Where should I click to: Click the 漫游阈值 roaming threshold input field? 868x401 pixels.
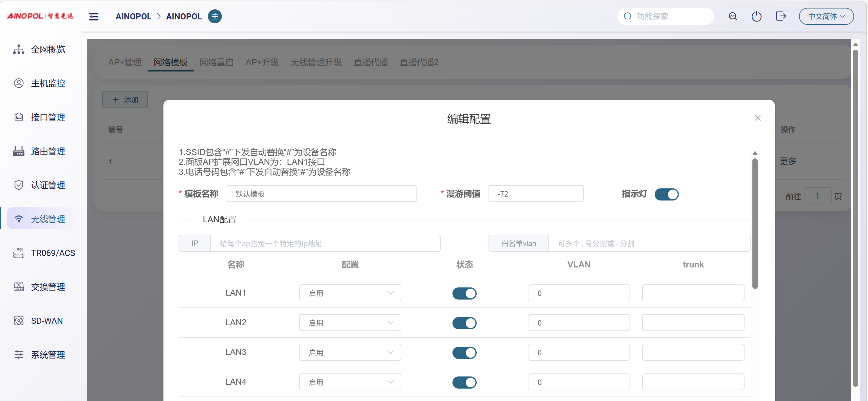pyautogui.click(x=535, y=194)
